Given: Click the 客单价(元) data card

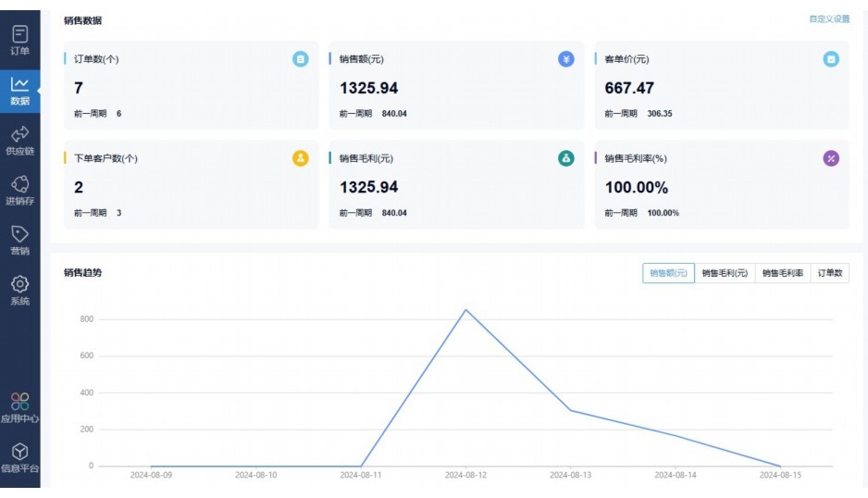Looking at the screenshot, I should [721, 85].
